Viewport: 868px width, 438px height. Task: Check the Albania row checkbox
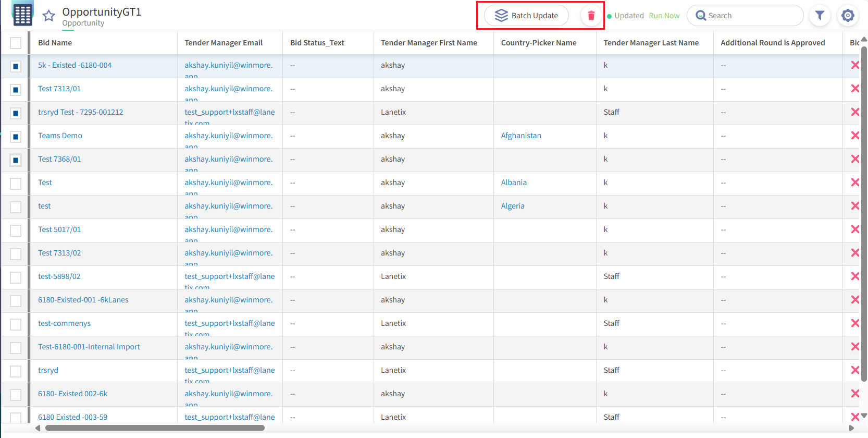(x=16, y=184)
